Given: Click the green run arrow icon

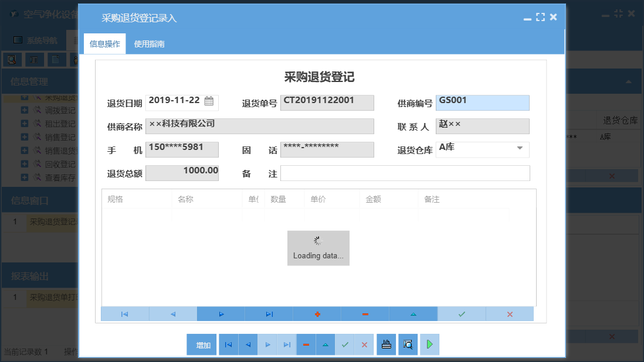Looking at the screenshot, I should click(x=429, y=344).
